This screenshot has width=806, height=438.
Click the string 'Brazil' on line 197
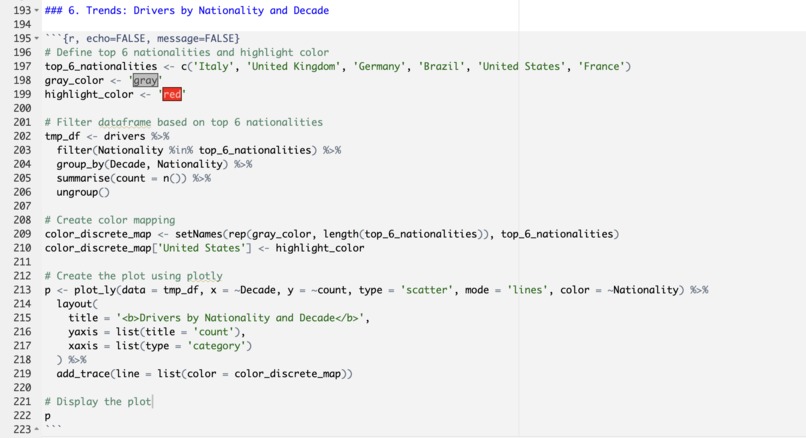click(x=442, y=66)
